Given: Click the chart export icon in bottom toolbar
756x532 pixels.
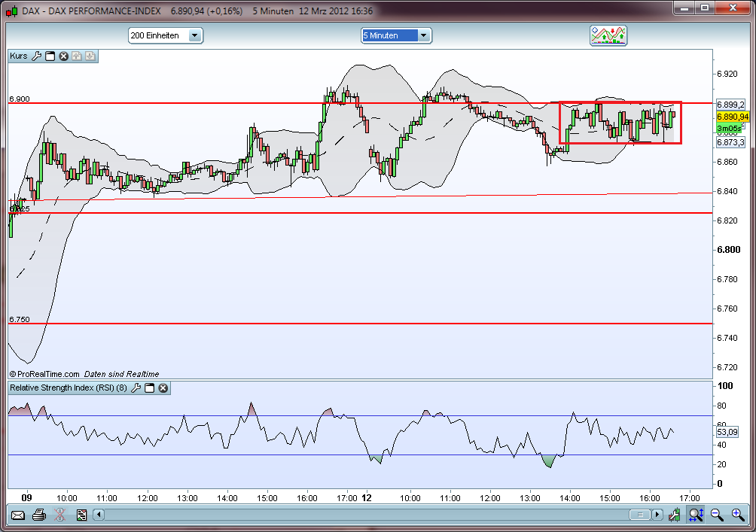Looking at the screenshot, I should click(81, 515).
